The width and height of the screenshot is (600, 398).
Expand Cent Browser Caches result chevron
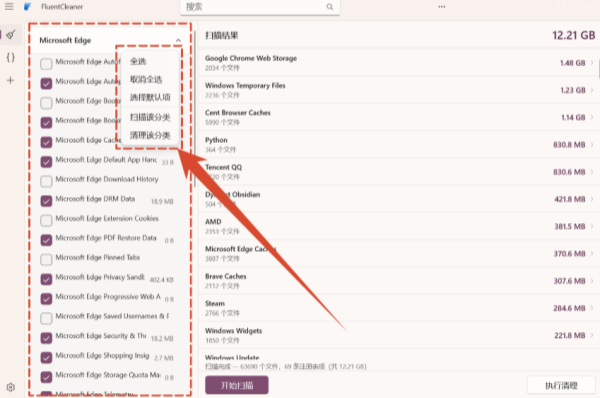point(592,117)
